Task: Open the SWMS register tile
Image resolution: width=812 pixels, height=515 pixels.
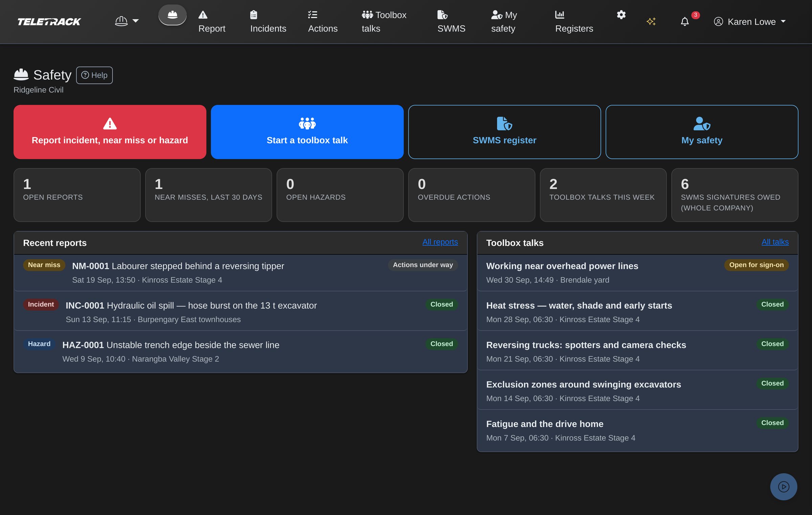Action: click(x=504, y=132)
